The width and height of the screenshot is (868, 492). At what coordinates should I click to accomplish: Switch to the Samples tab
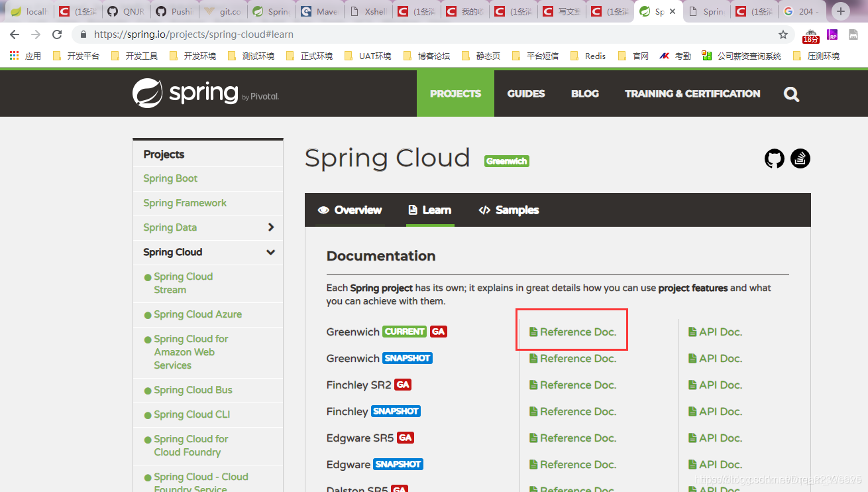coord(508,210)
